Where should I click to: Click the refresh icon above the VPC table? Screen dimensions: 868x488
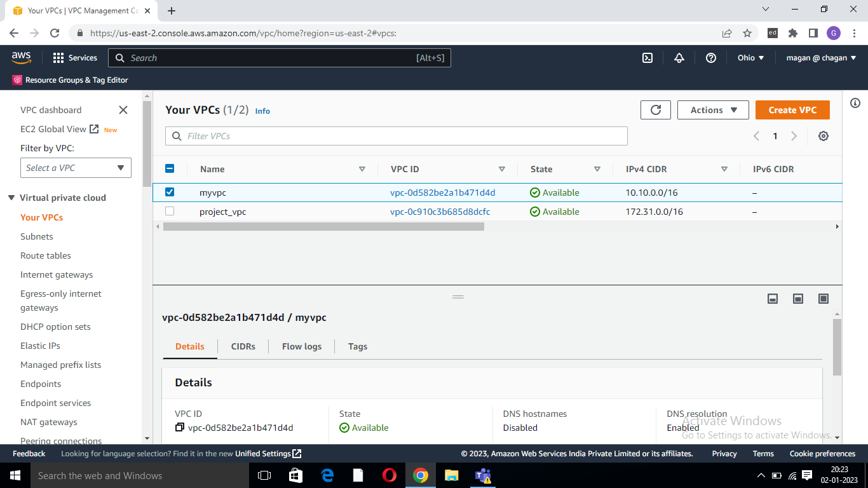coord(655,109)
